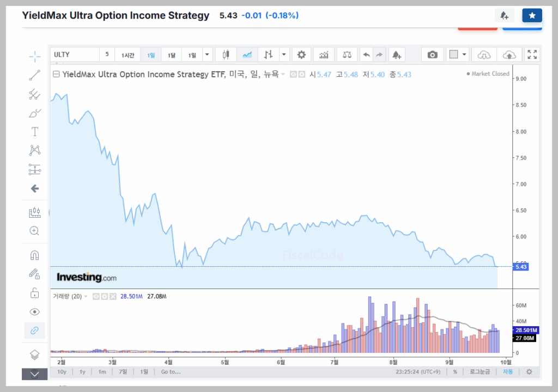Select the trend line drawing tool
Screen dimensions: 558x392
coord(35,75)
